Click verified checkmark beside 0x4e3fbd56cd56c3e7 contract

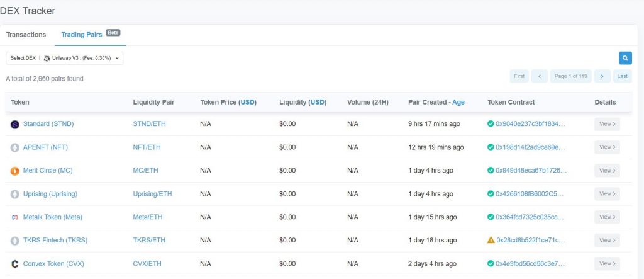click(491, 263)
